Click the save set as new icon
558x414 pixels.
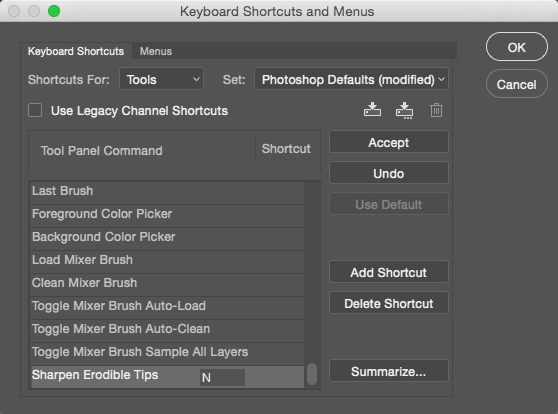(404, 110)
